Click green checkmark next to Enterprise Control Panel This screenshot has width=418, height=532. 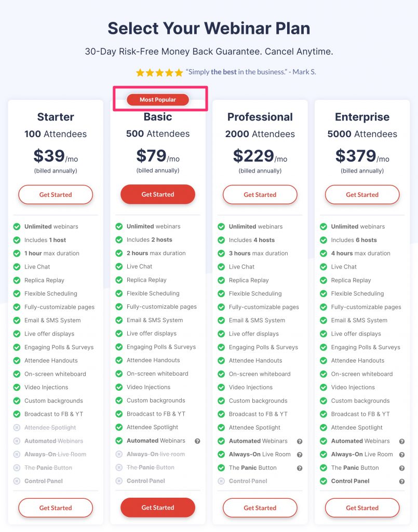click(x=323, y=481)
